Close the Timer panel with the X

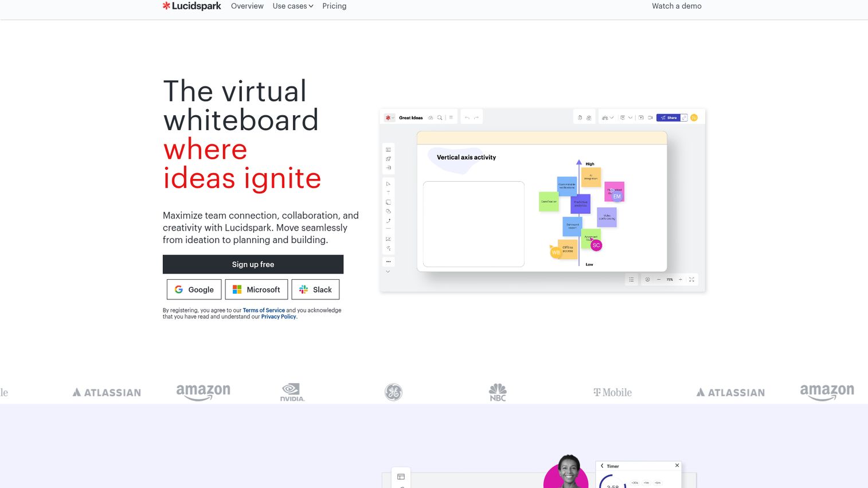point(677,465)
